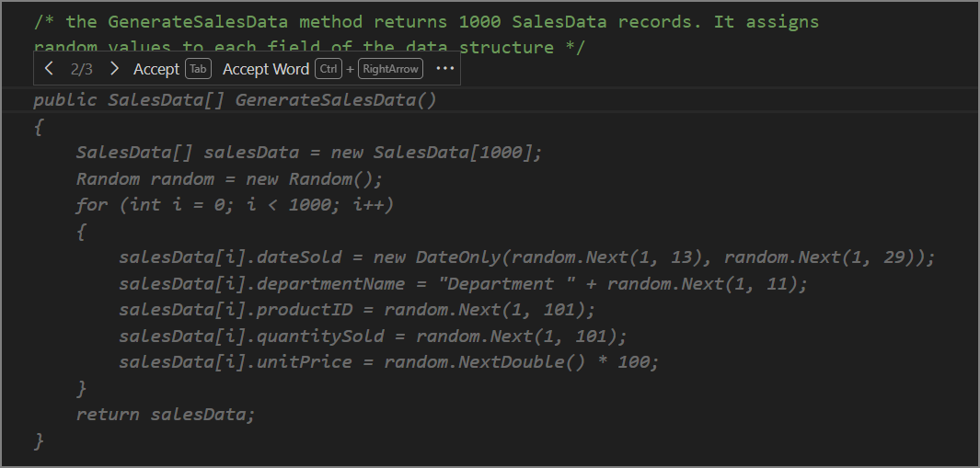Click the return salesData line

[x=166, y=415]
